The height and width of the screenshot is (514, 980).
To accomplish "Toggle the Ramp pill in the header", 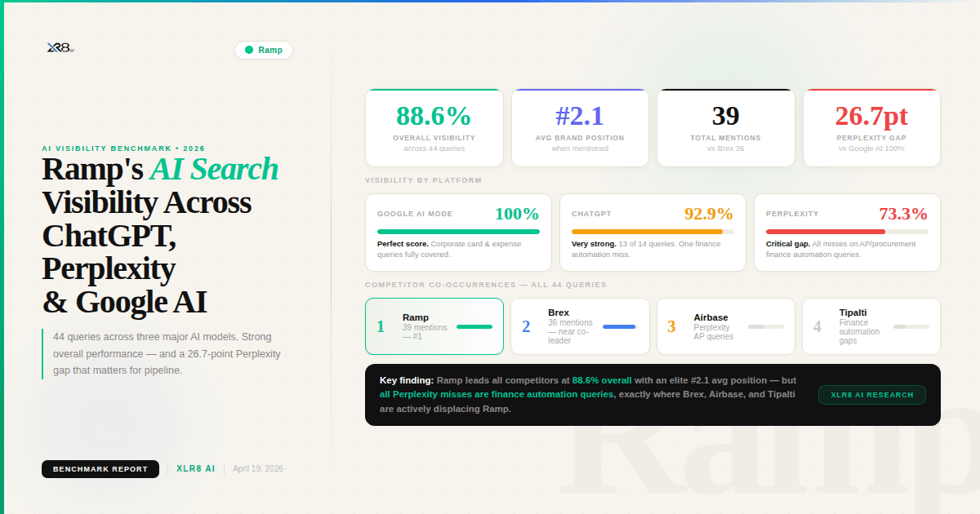I will (x=263, y=50).
